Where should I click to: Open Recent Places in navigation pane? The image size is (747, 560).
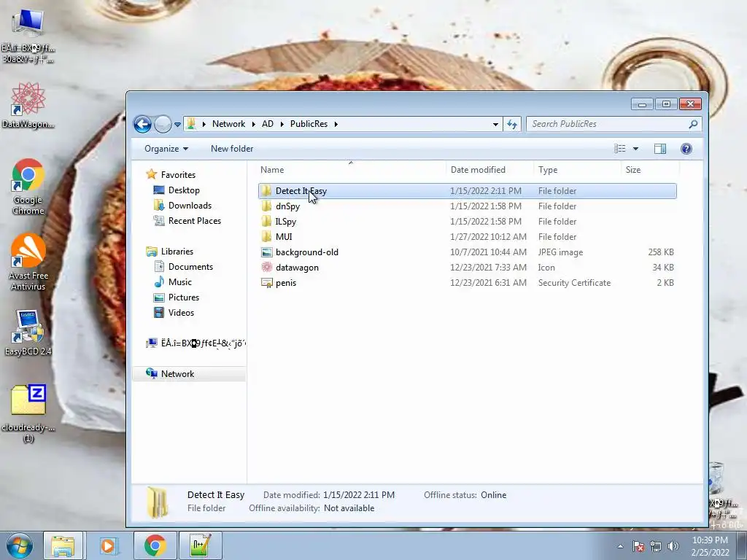(x=194, y=220)
